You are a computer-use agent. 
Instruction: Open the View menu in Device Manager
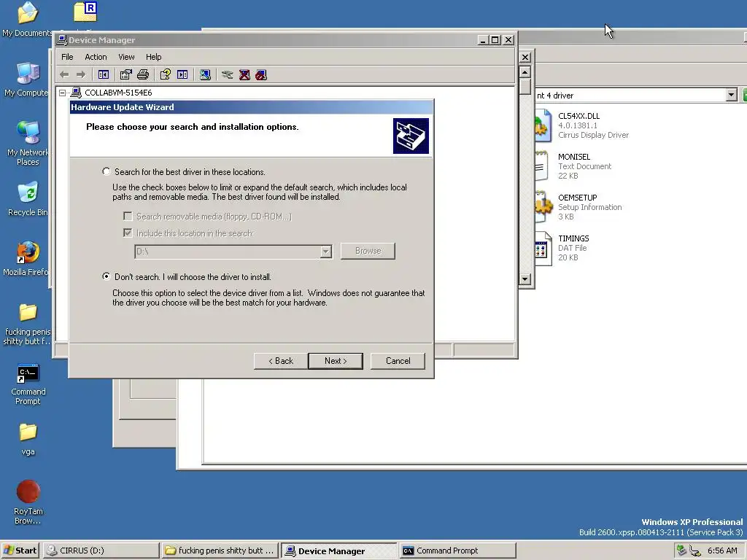pyautogui.click(x=126, y=57)
